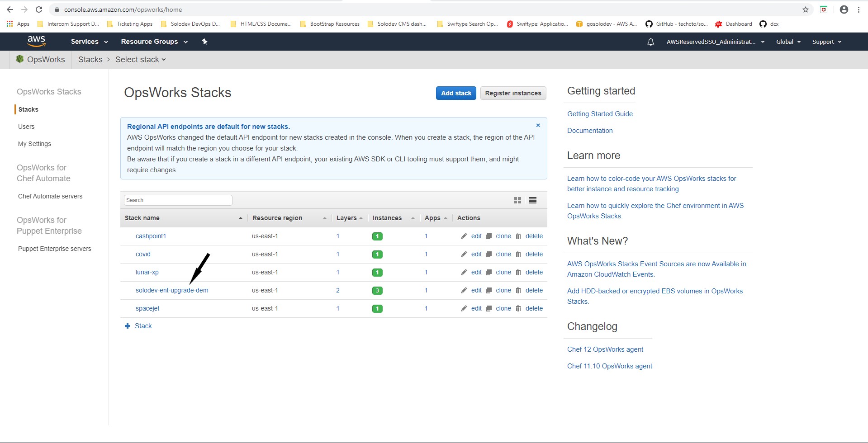Sort the table by Stack name column
This screenshot has width=868, height=443.
[183, 218]
